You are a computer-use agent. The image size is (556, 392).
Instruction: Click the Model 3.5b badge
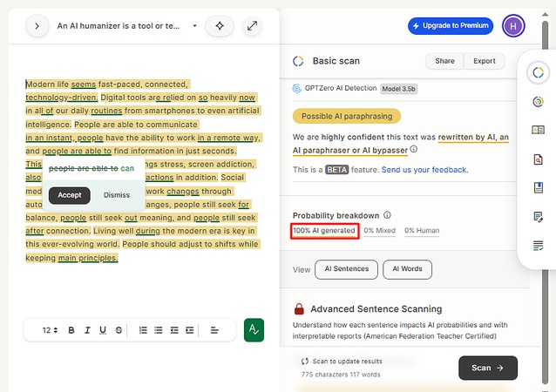[x=398, y=89]
